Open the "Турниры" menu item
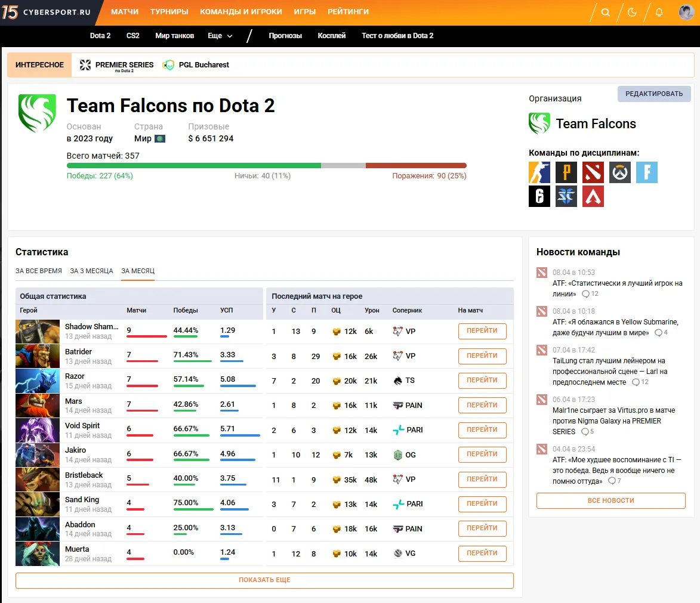The image size is (700, 603). tap(169, 12)
